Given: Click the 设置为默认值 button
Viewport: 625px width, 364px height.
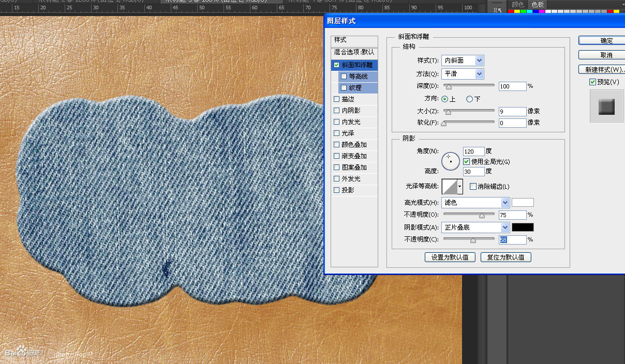Looking at the screenshot, I should tap(450, 257).
